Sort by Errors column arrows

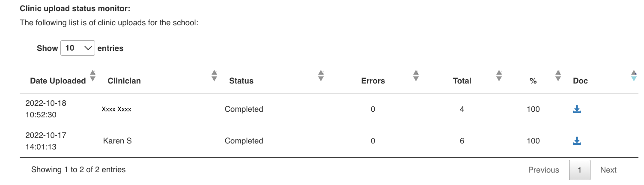415,76
